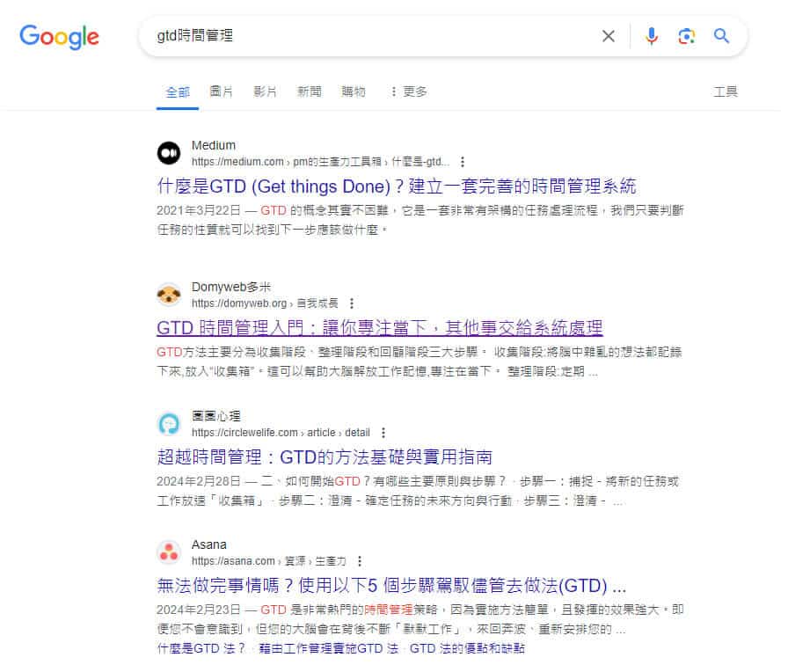
Task: Open three-dot options for Domyweb result
Action: coord(353,303)
